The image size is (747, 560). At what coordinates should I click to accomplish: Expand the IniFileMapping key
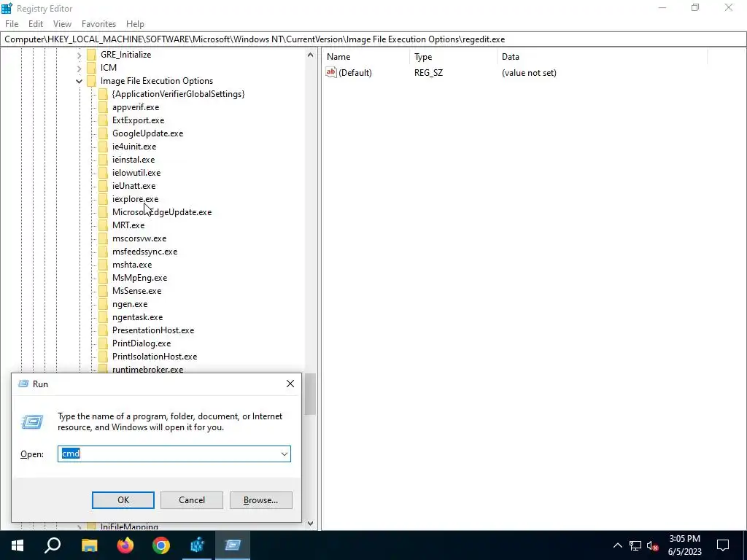coord(79,526)
